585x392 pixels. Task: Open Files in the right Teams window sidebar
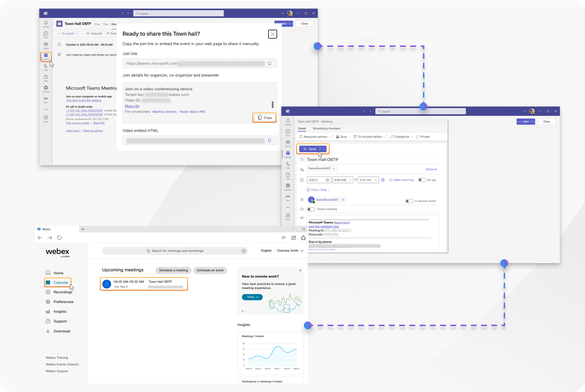click(288, 176)
